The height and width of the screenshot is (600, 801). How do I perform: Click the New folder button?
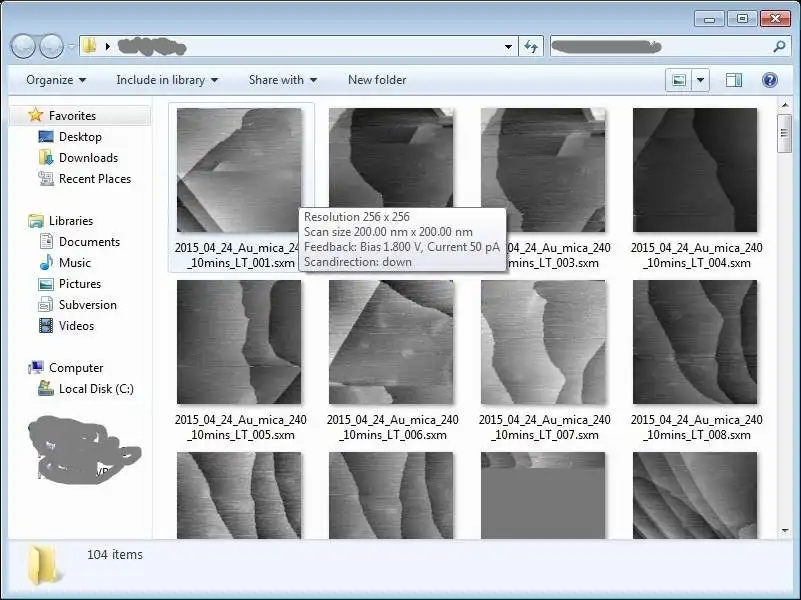coord(377,80)
